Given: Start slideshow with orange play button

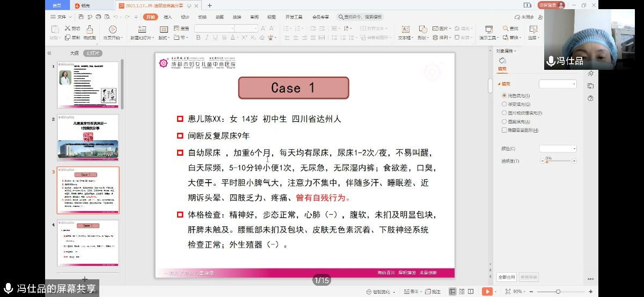Looking at the screenshot, I should tap(487, 292).
